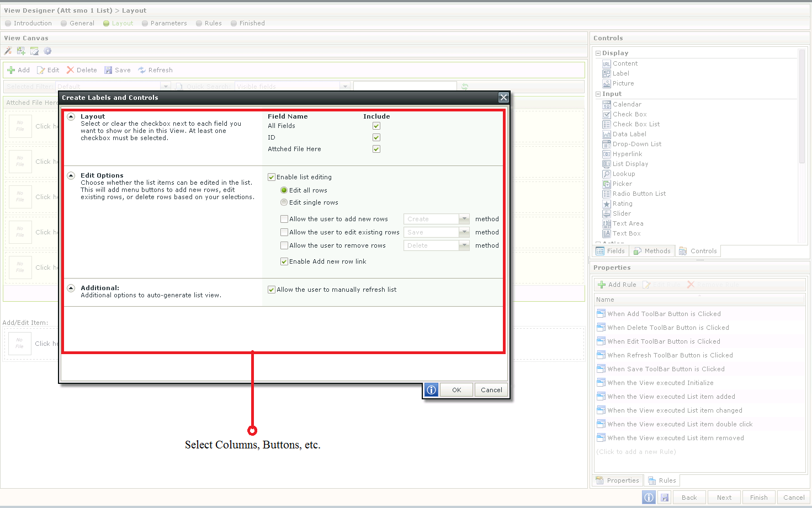
Task: Click OK in Create Labels and Controls dialog
Action: pyautogui.click(x=457, y=390)
